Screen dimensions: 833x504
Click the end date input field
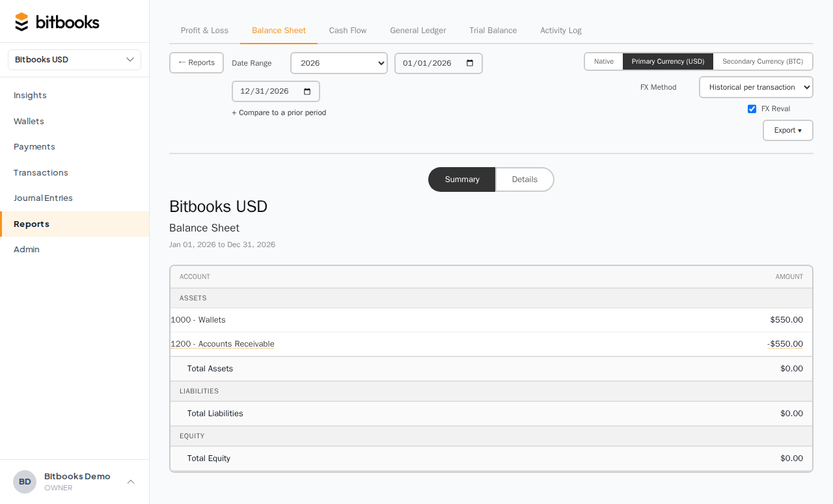point(276,91)
